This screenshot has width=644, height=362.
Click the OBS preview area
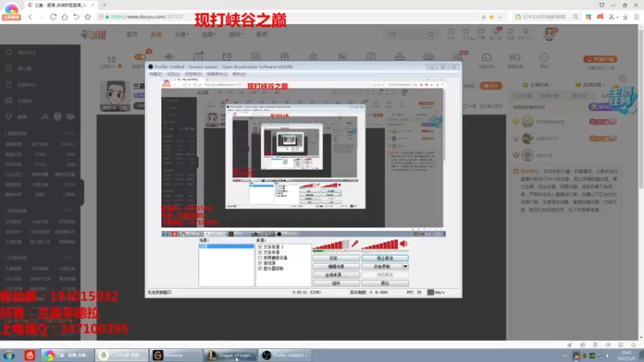303,158
